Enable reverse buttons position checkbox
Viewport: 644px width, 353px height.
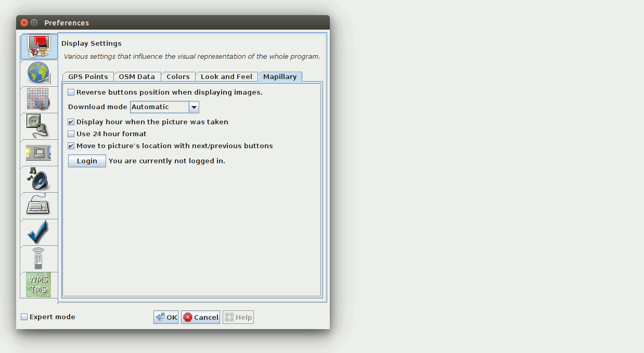pyautogui.click(x=71, y=93)
